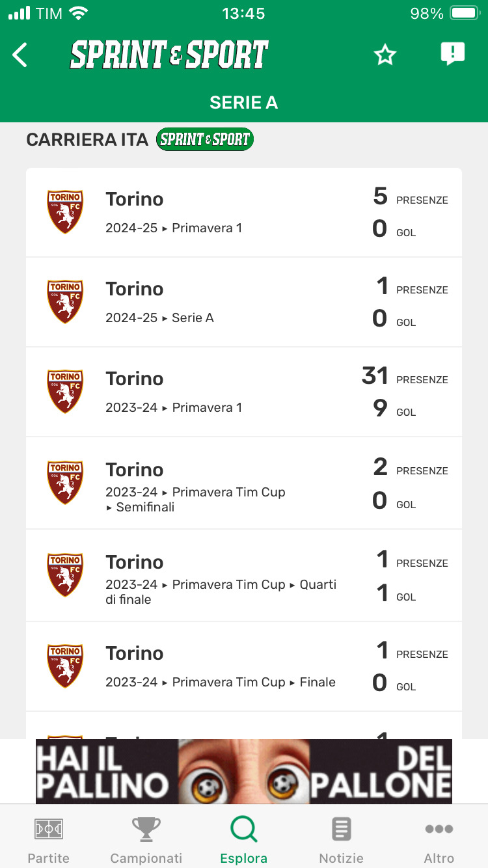This screenshot has width=488, height=868.
Task: Open the Altro more options tab
Action: [439, 841]
